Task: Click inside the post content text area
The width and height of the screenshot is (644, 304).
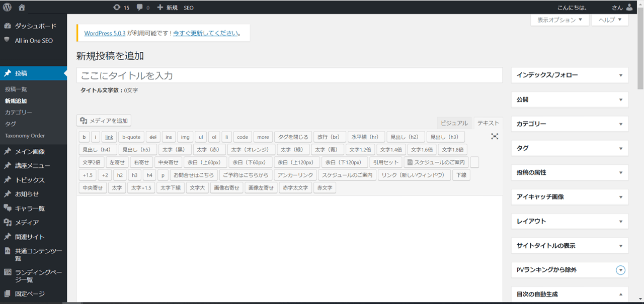Action: [x=289, y=249]
